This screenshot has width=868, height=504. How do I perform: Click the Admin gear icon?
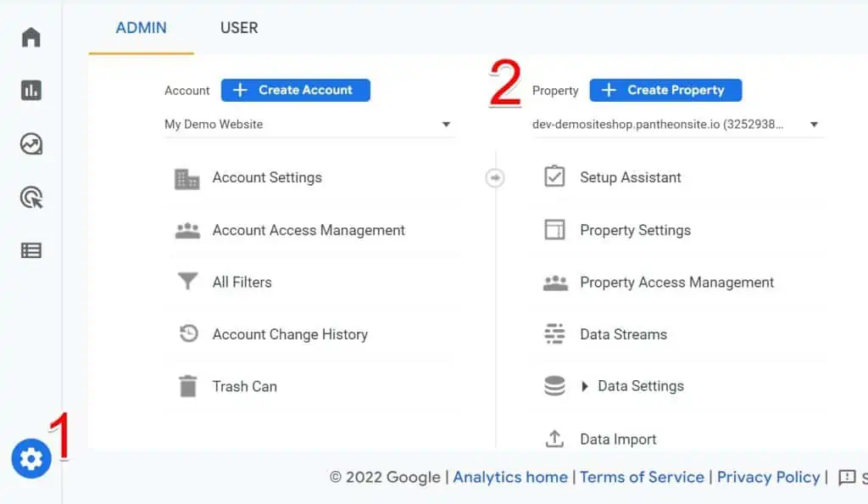click(31, 458)
